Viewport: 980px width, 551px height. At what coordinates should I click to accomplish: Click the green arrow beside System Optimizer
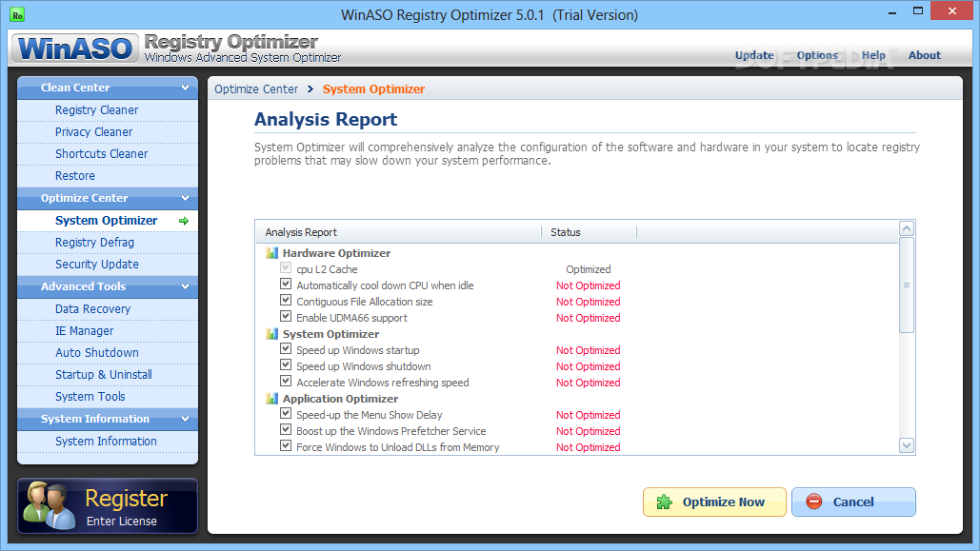(184, 221)
